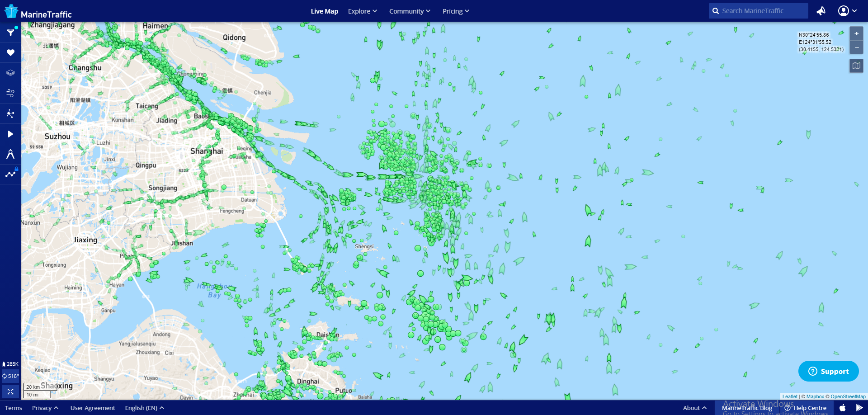
Task: Open the density maps network icon
Action: click(x=10, y=113)
